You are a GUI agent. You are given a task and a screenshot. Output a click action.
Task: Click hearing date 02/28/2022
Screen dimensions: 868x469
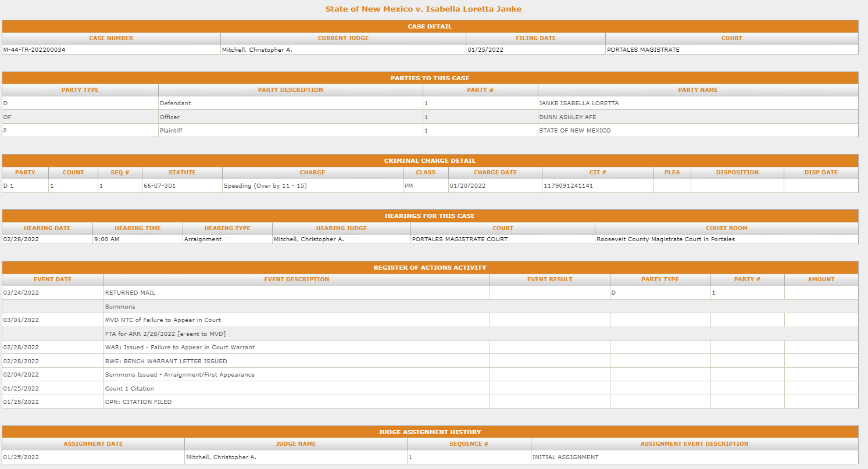[x=21, y=239]
